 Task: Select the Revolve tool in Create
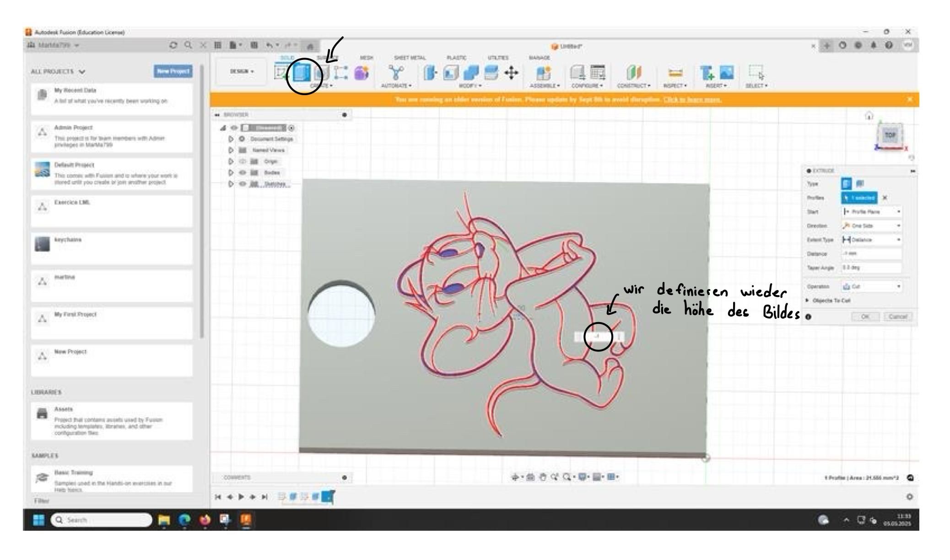coord(323,73)
